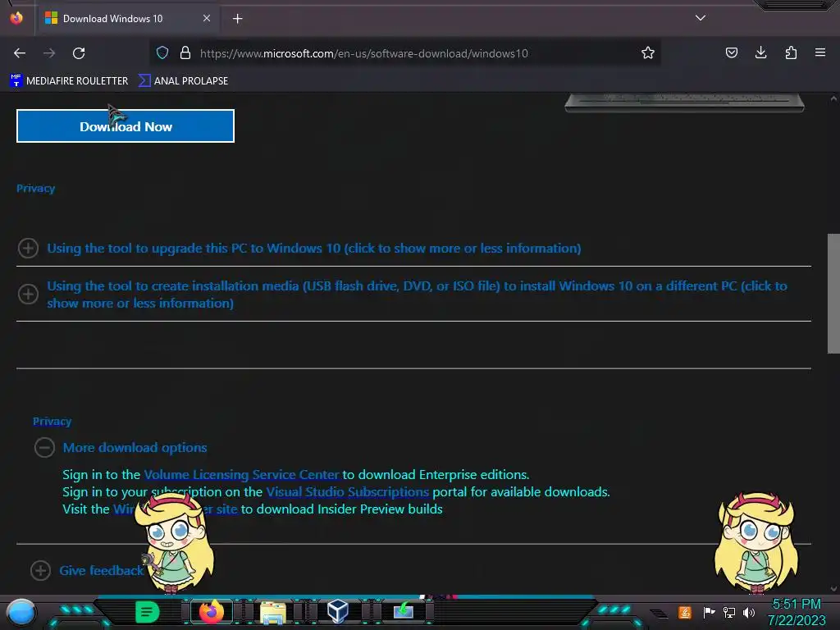Image resolution: width=840 pixels, height=630 pixels.
Task: Open the MEDIAFIRE ROULETTER bookmark
Action: tap(69, 81)
